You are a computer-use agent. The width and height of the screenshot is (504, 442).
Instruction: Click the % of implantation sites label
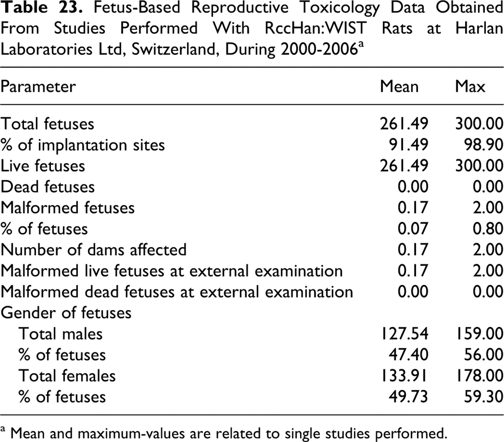83,145
